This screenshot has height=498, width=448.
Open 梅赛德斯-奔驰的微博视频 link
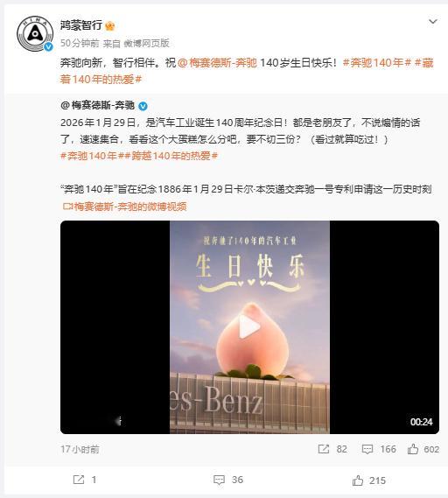[x=125, y=207]
